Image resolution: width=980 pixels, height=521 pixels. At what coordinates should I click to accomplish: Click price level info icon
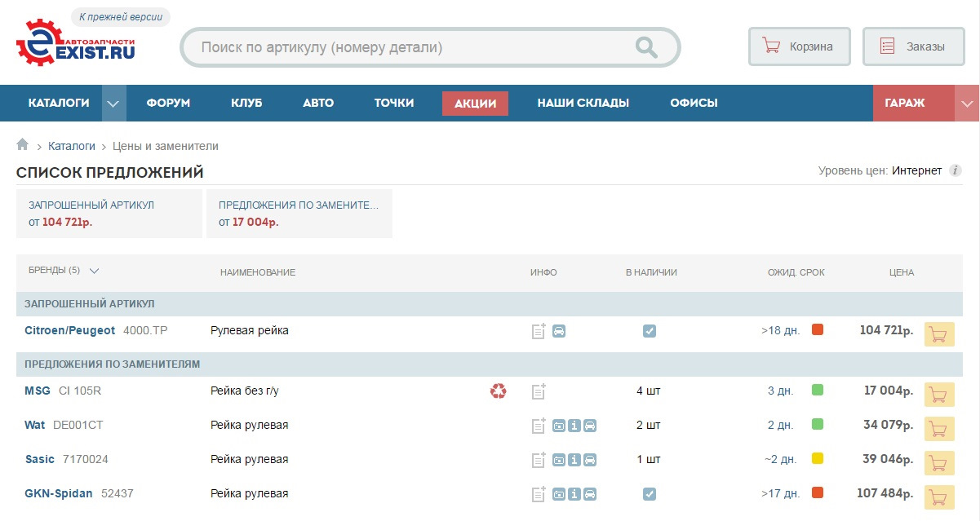(x=956, y=170)
